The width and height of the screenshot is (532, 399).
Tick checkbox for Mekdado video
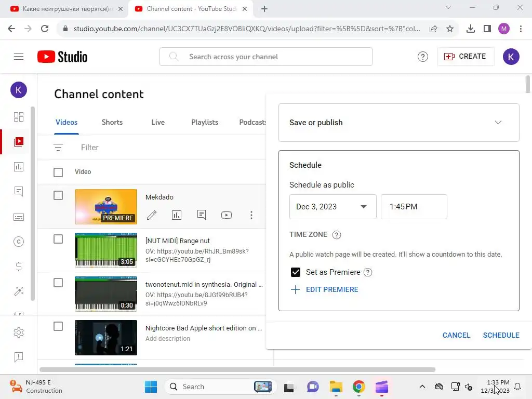click(x=58, y=195)
